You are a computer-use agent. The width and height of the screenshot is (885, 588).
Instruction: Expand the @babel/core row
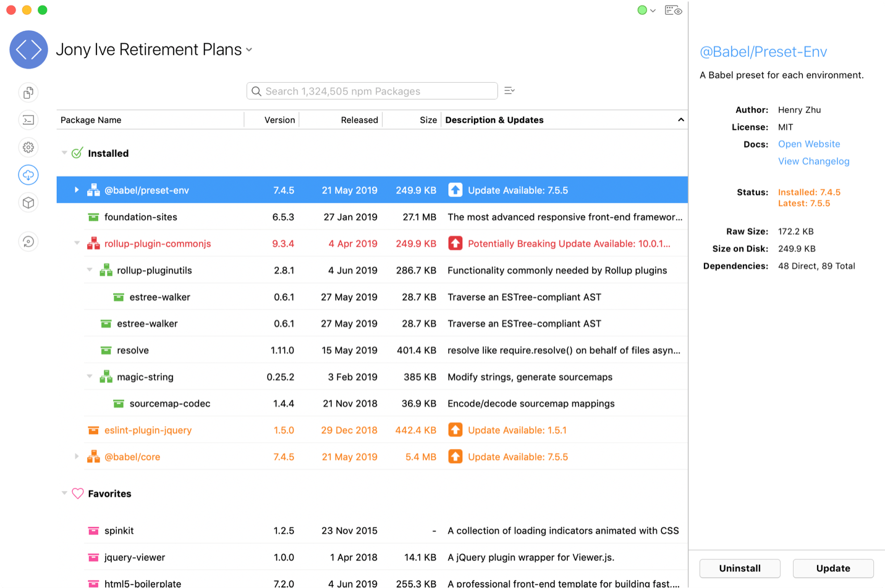77,456
